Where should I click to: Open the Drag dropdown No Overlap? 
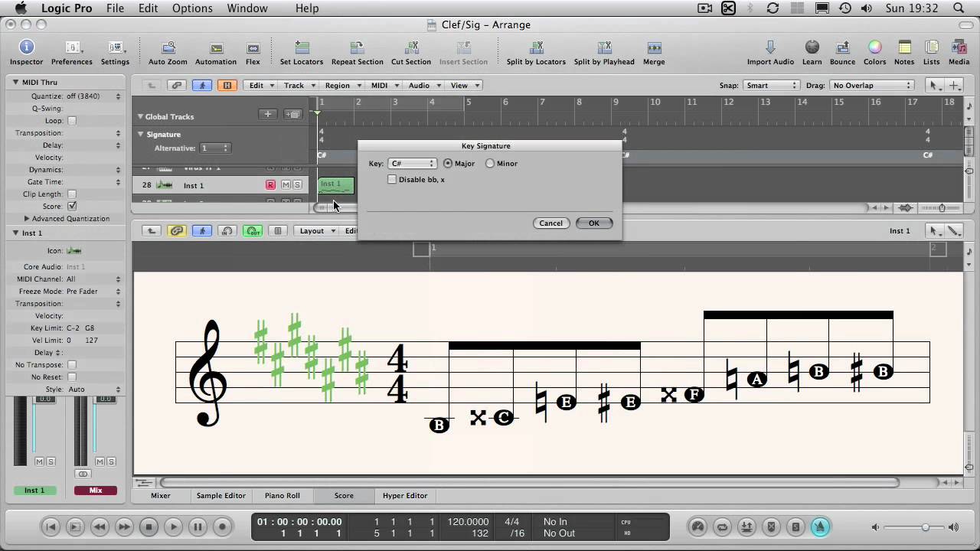(x=872, y=86)
